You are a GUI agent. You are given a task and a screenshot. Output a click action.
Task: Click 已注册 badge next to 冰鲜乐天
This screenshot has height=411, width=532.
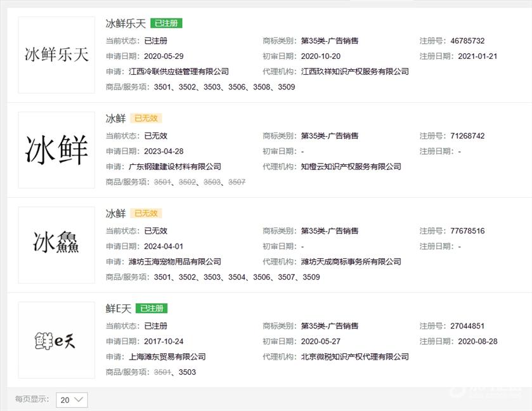pos(166,23)
